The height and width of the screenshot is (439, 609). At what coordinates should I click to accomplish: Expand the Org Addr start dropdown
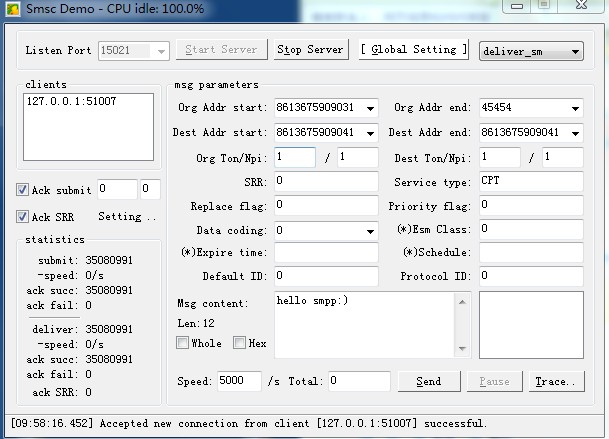(x=371, y=108)
